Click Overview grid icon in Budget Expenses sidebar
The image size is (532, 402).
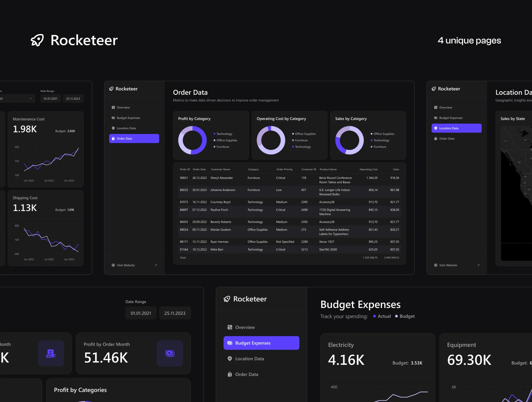230,328
